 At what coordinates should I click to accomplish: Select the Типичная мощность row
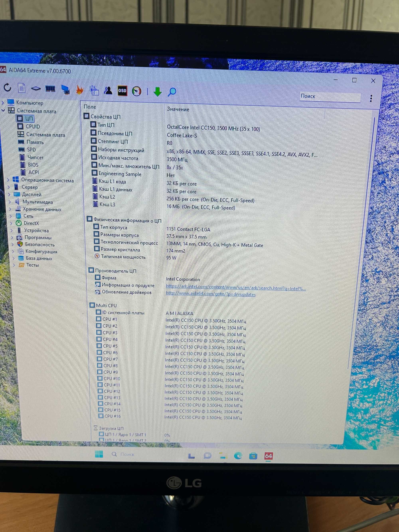135,257
